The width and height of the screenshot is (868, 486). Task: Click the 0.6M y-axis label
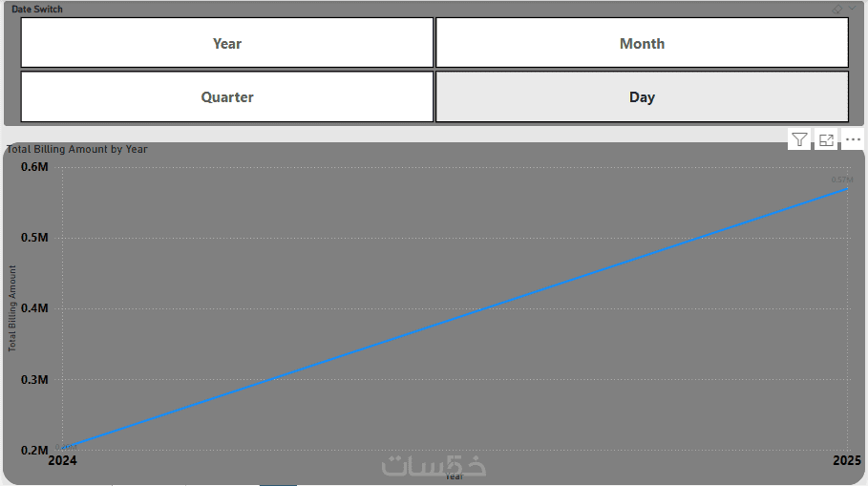click(x=34, y=167)
